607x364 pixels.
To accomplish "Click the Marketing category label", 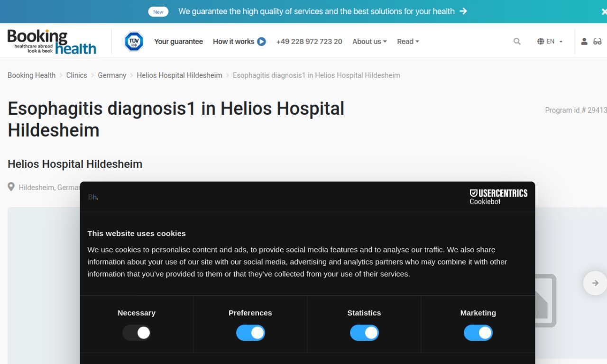I will click(x=478, y=313).
